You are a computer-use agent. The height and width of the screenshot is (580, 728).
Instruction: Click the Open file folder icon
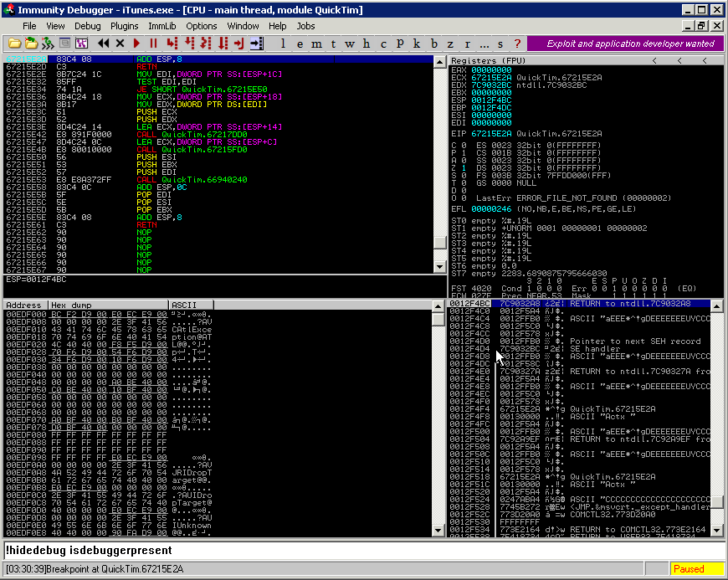point(14,43)
